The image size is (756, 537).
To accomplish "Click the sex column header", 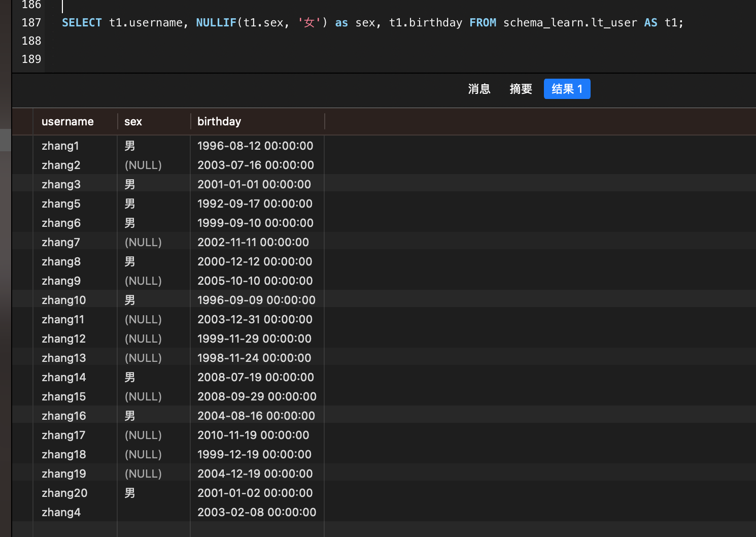I will 133,122.
